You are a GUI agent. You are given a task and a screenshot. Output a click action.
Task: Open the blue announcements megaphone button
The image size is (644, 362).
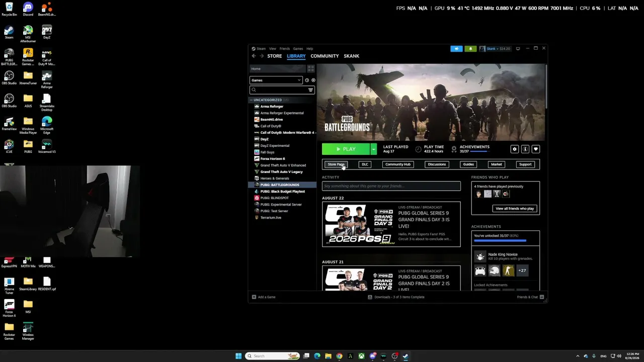coord(456,49)
